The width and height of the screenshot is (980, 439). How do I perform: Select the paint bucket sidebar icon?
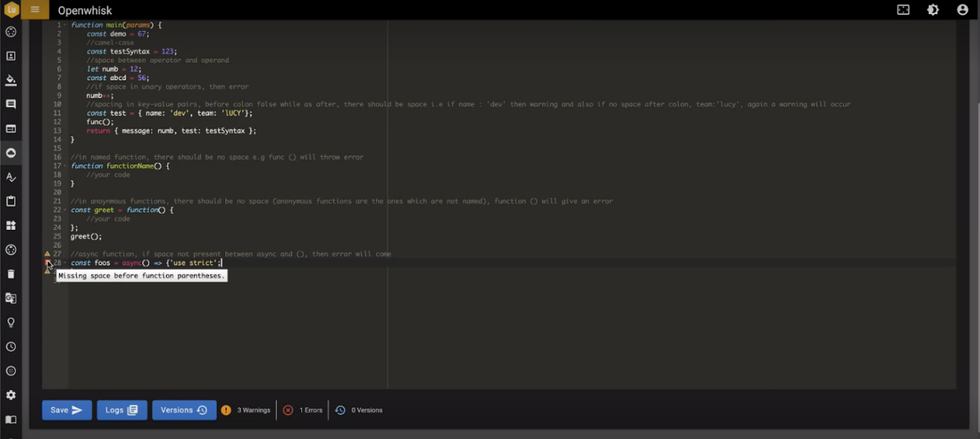[x=10, y=80]
